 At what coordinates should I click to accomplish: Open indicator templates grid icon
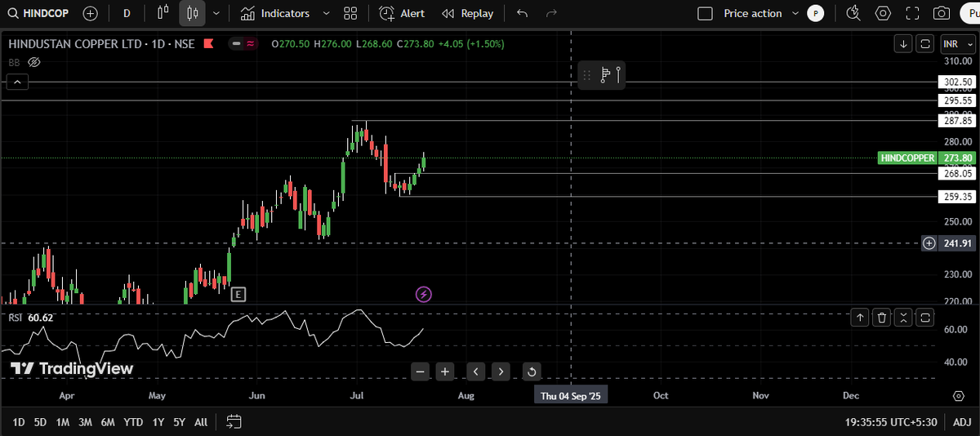(x=350, y=13)
